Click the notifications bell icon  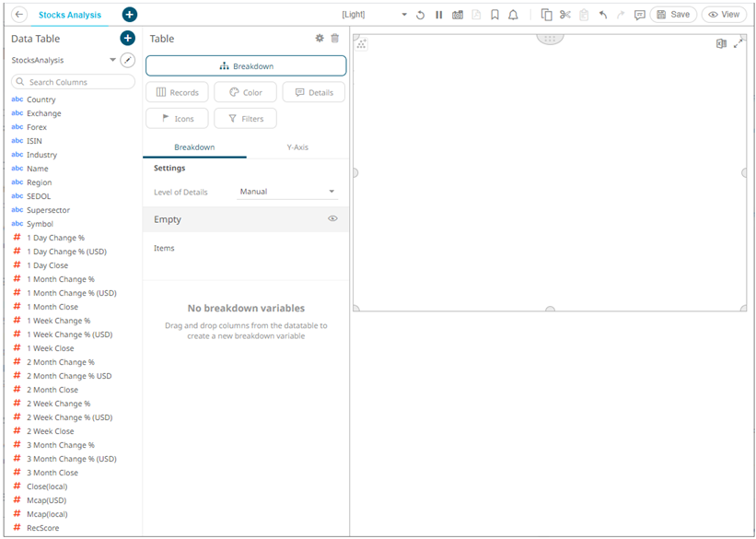click(x=514, y=16)
